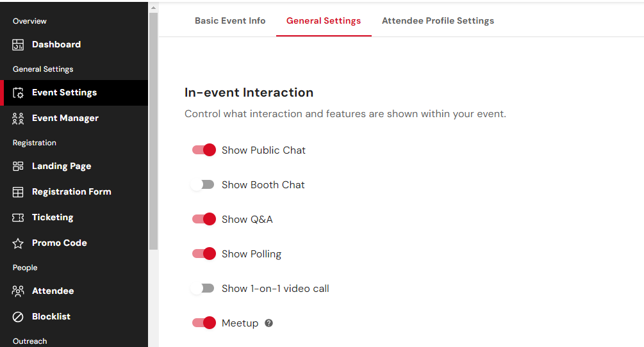Enable the Show Booth Chat toggle
This screenshot has width=644, height=347.
tap(202, 184)
